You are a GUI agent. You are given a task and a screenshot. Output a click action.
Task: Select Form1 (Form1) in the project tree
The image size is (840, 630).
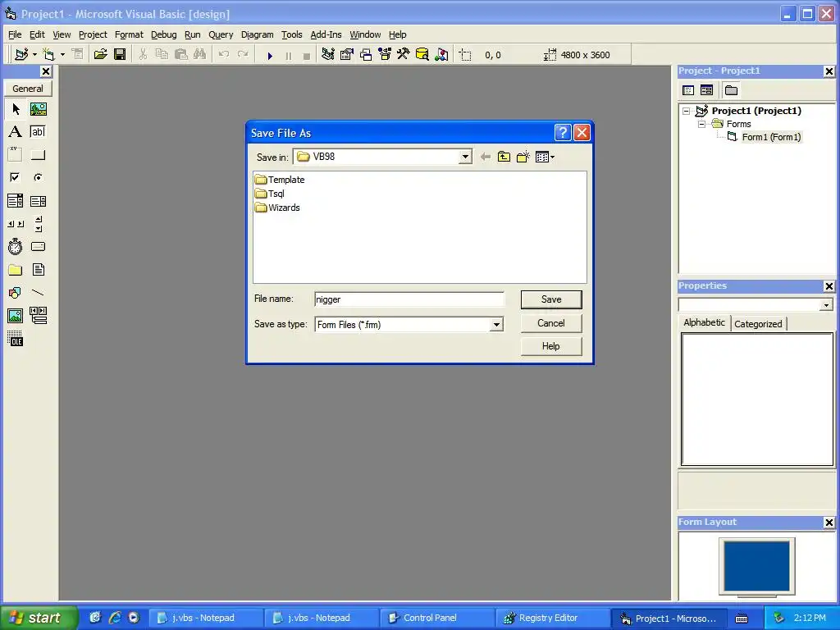(771, 137)
